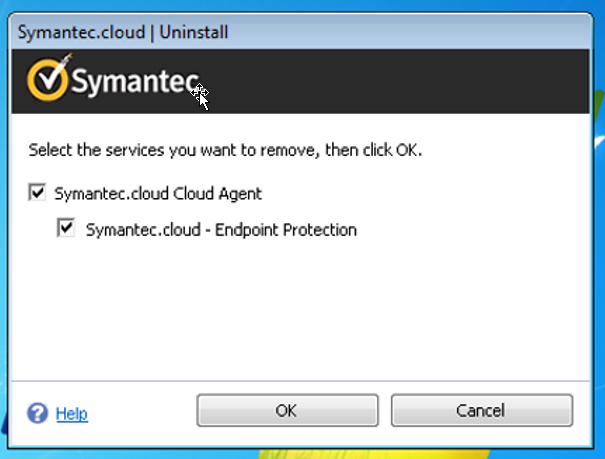Select the Symantec.cloud - Endpoint Protection label
The width and height of the screenshot is (605, 459).
[221, 230]
